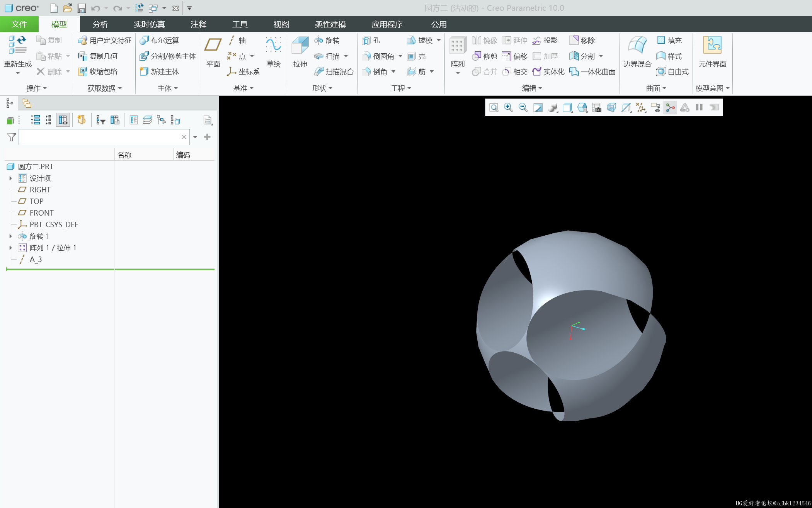The width and height of the screenshot is (812, 508).
Task: Open the 基准 group dropdown
Action: click(243, 88)
